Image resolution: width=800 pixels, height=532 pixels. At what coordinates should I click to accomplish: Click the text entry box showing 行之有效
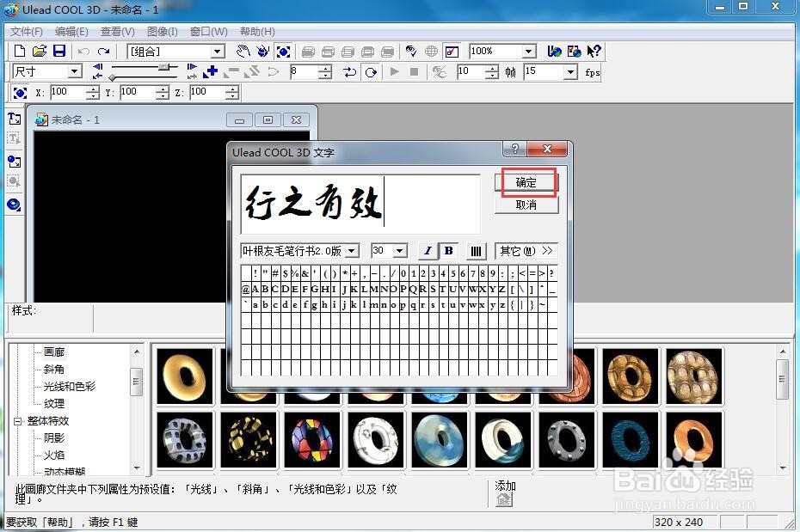(x=360, y=205)
